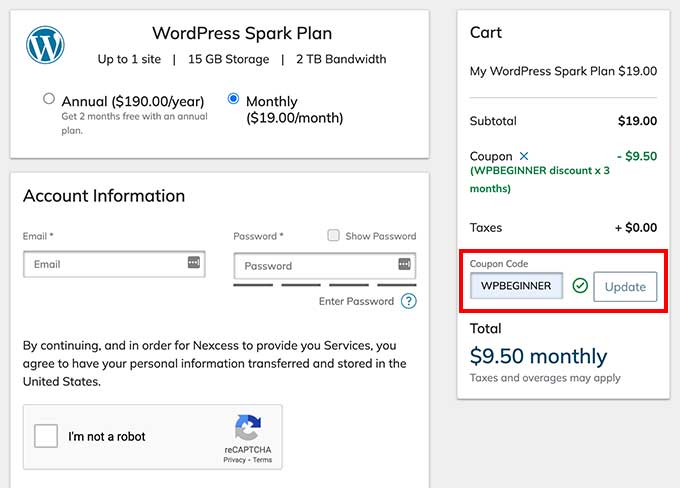Viewport: 680px width, 488px height.
Task: Select the Annual ($190.00/year) radio button
Action: click(x=49, y=98)
